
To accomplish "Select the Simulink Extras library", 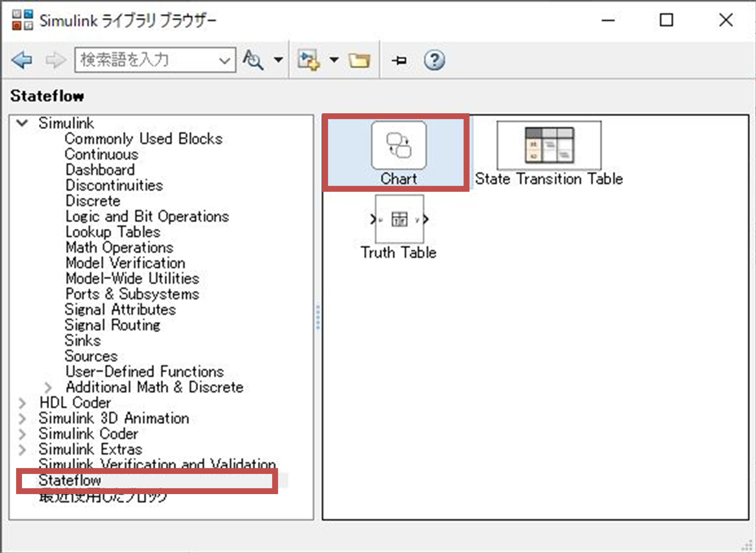I will (90, 449).
